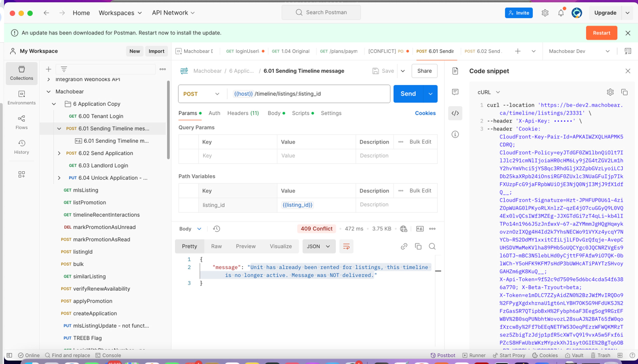Collapse the 6 Application Copy folder
The height and width of the screenshot is (364, 638).
pos(54,104)
